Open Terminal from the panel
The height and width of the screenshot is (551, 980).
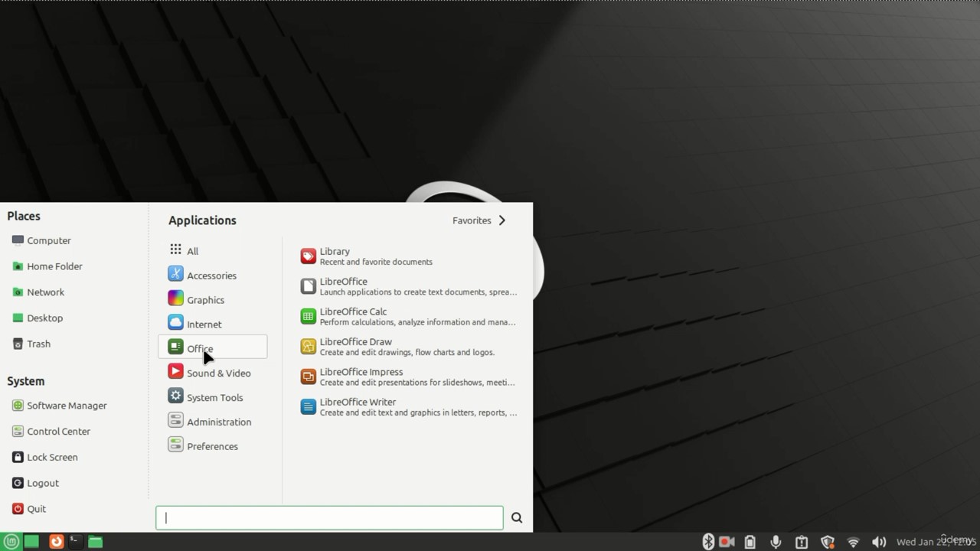75,542
